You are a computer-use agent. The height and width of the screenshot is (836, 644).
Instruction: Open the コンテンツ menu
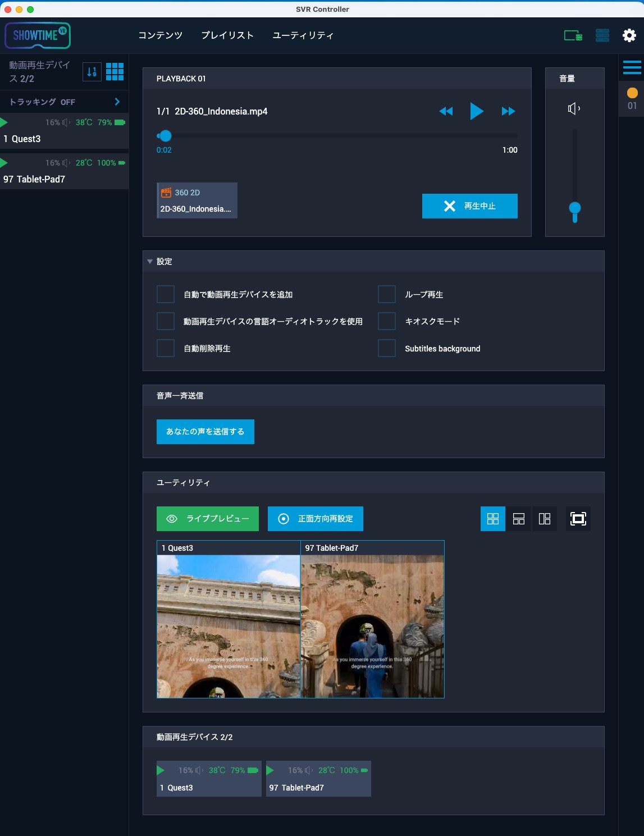coord(161,35)
